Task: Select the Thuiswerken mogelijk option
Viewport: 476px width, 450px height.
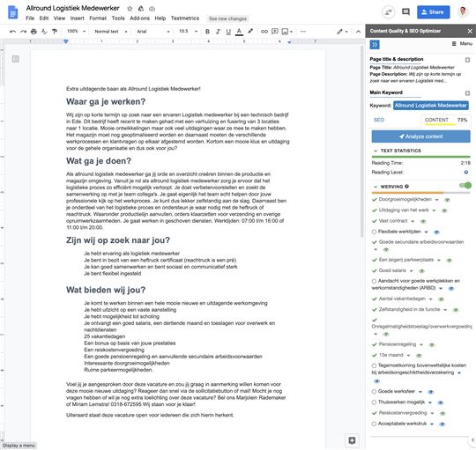Action: point(374,402)
